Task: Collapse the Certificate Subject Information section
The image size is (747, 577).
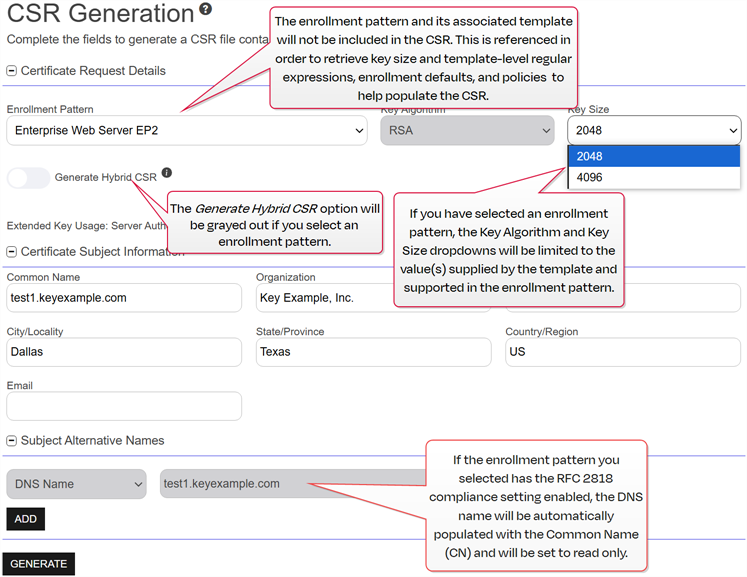Action: [12, 251]
